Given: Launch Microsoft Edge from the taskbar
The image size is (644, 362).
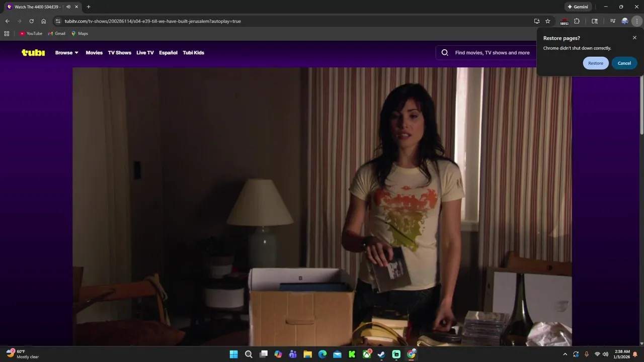Looking at the screenshot, I should pyautogui.click(x=323, y=354).
